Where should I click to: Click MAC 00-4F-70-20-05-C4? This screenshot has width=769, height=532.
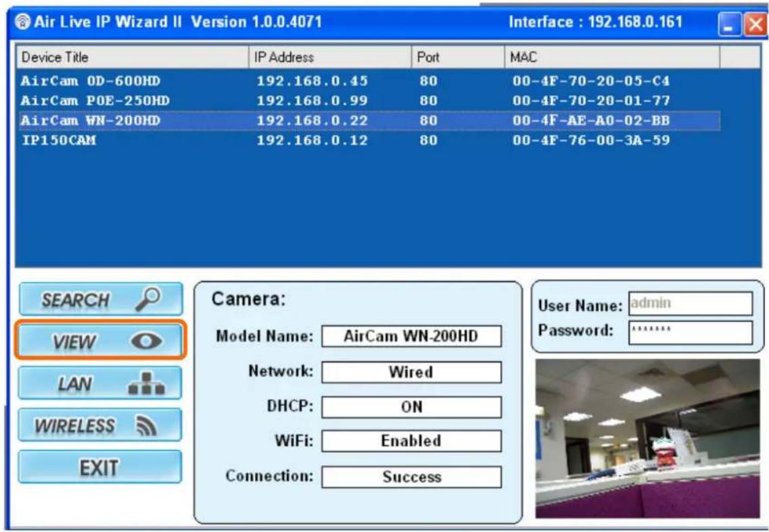tap(591, 81)
